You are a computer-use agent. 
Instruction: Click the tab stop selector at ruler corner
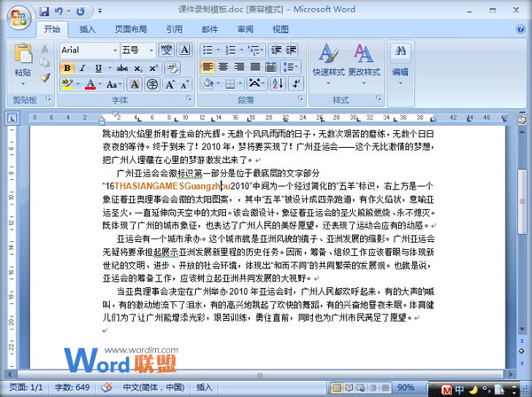pyautogui.click(x=12, y=119)
